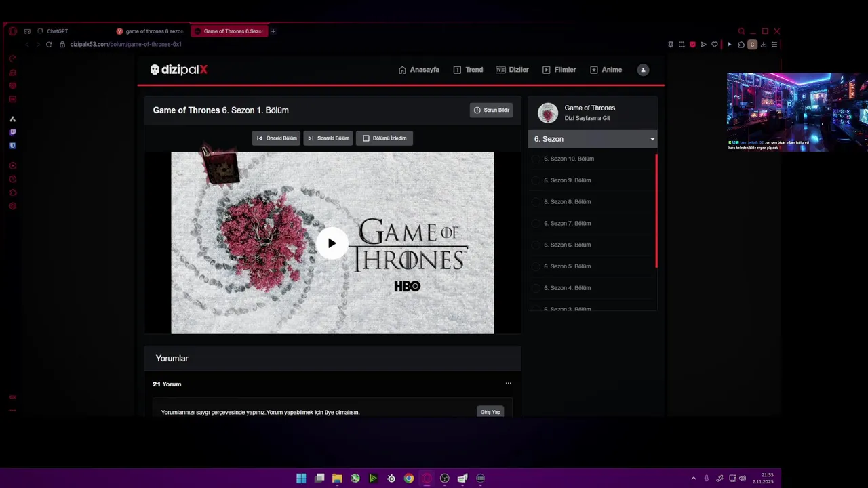Open File Explorer from the taskbar
Viewport: 868px width, 488px height.
point(337,479)
